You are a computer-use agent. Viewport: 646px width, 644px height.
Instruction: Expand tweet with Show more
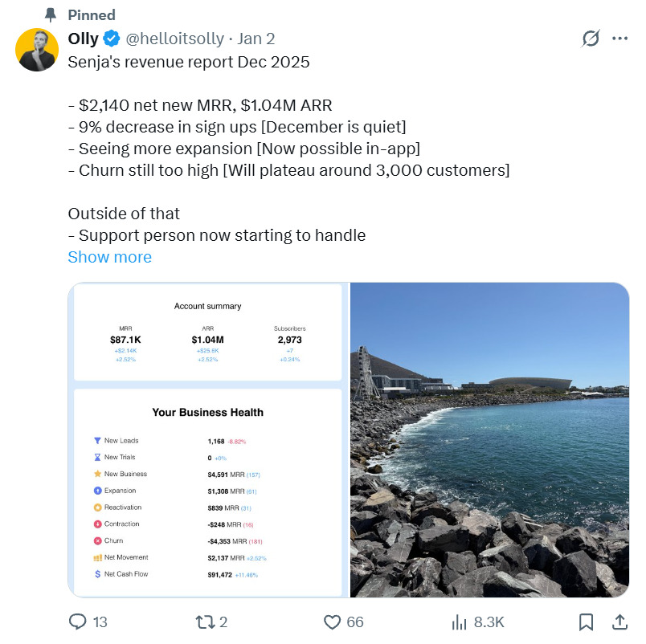point(109,257)
